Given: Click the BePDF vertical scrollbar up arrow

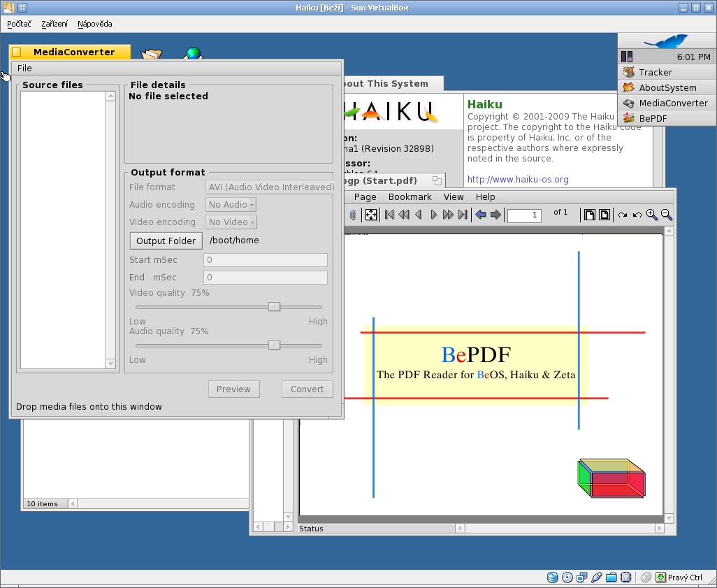Looking at the screenshot, I should point(669,231).
